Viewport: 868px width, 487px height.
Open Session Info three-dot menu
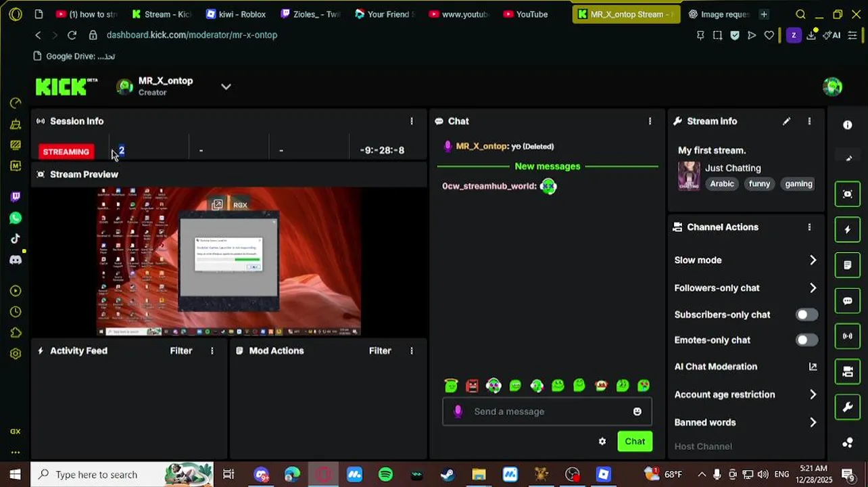[x=411, y=121]
